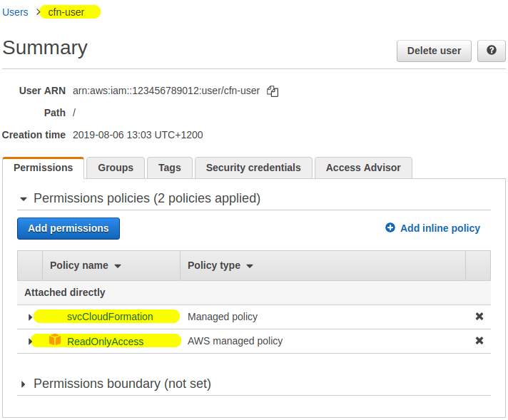Click the cfn-user breadcrumb text
508x420 pixels.
coord(66,12)
